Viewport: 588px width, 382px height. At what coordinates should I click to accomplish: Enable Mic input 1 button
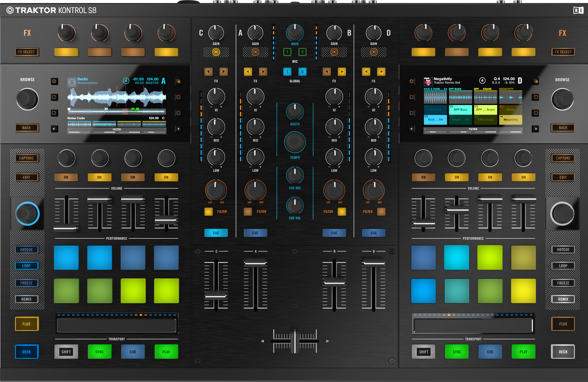[x=287, y=52]
